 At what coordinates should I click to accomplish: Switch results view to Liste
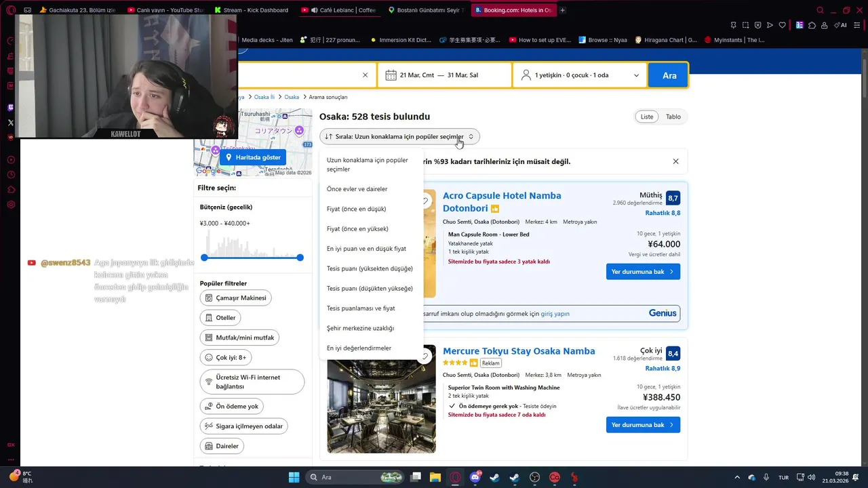tap(647, 117)
